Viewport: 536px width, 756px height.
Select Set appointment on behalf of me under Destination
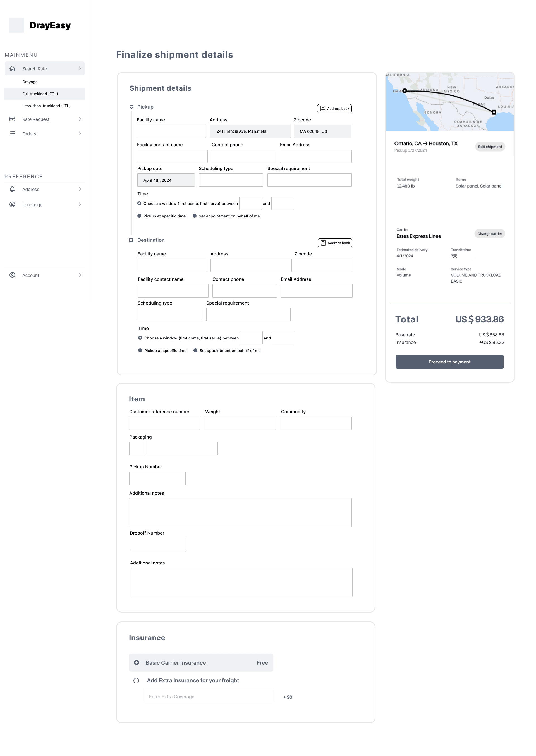pos(195,351)
